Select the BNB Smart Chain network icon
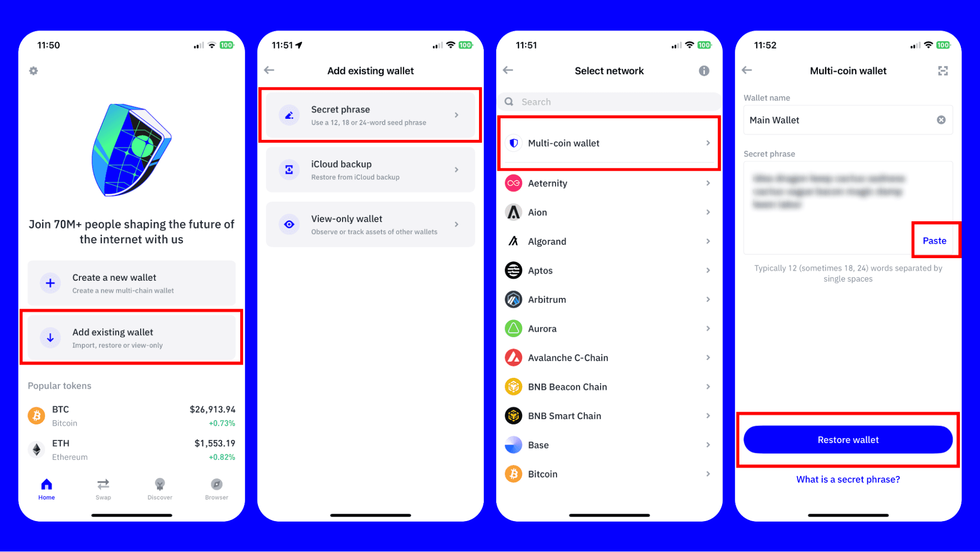This screenshot has width=980, height=552. click(514, 415)
